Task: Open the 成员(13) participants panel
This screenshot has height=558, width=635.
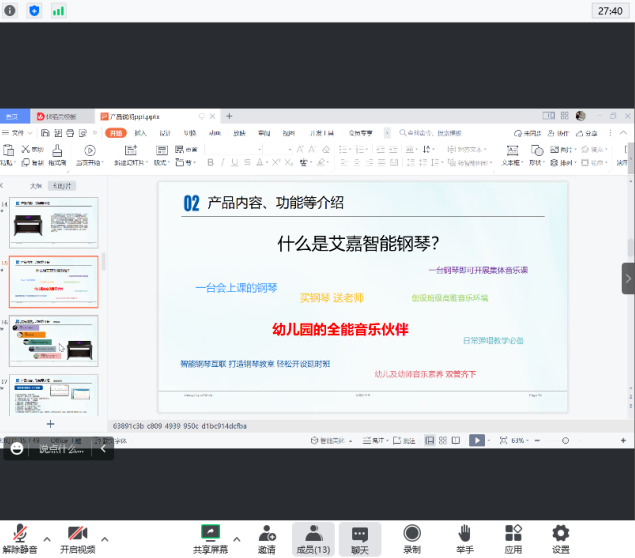Action: tap(313, 538)
